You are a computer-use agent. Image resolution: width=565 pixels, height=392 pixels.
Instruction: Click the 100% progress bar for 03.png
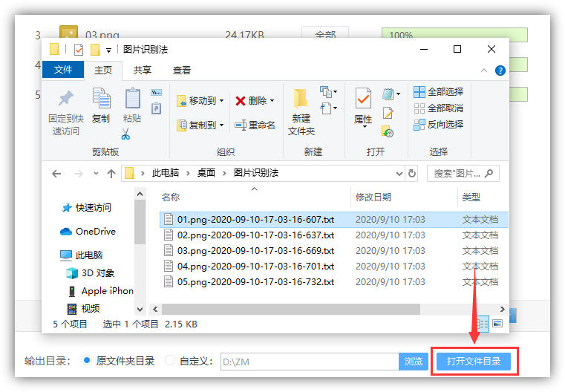pos(454,35)
